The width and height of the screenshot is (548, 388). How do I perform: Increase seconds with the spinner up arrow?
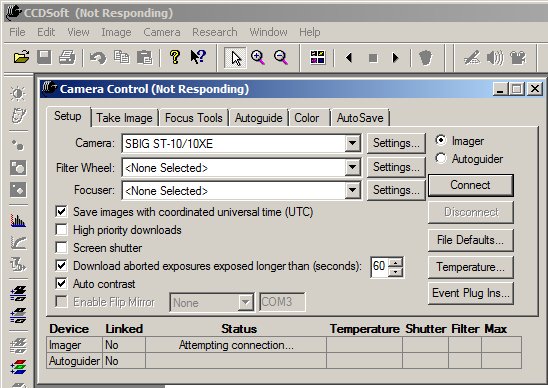395,263
